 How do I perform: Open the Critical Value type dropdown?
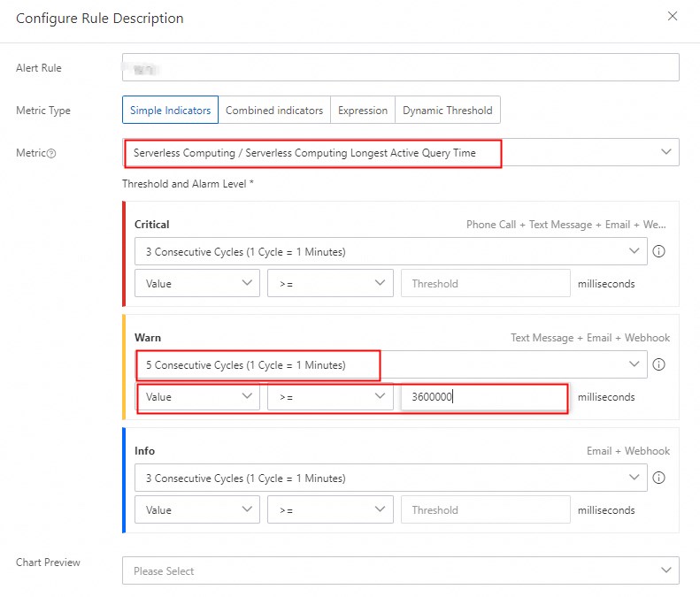click(x=197, y=284)
